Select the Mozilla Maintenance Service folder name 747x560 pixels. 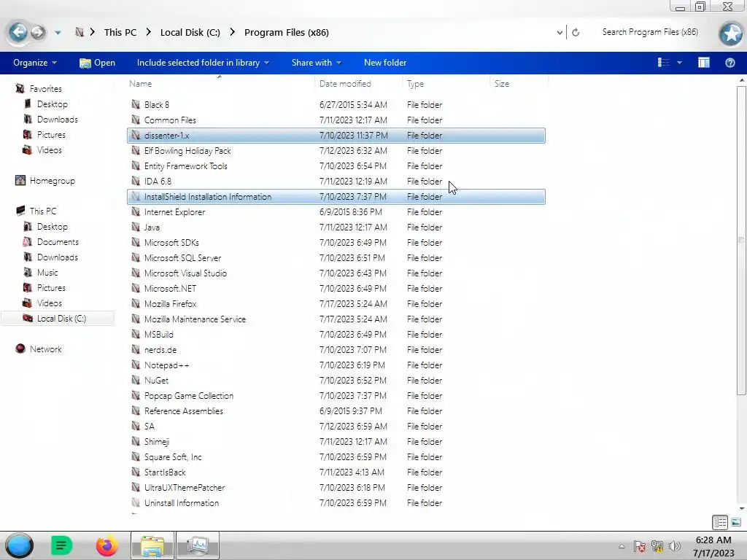click(x=195, y=319)
